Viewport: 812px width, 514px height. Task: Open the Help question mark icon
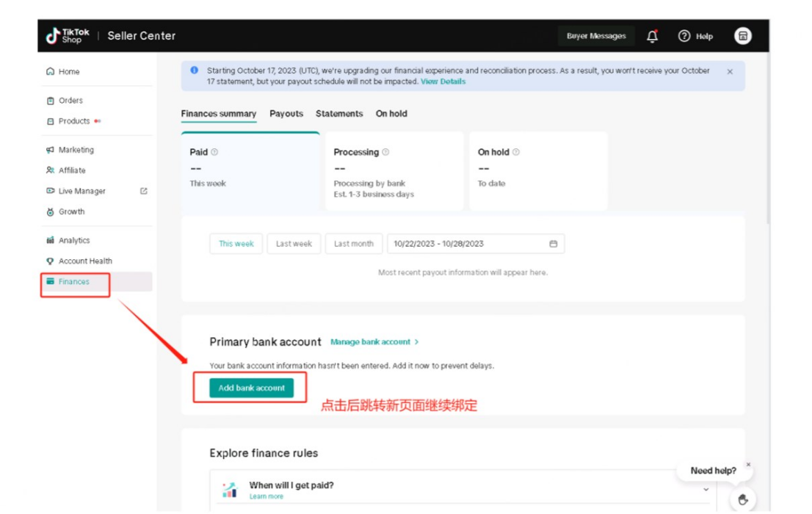684,36
